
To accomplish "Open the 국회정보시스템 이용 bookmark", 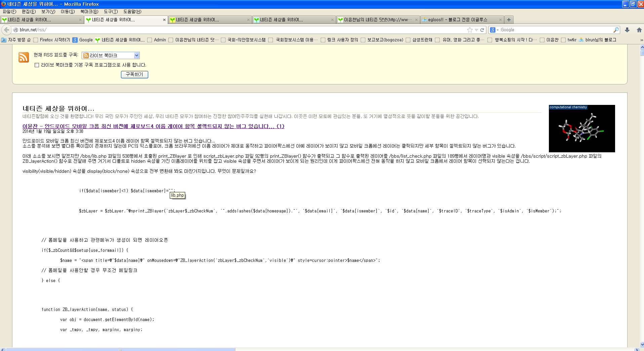I will click(x=293, y=40).
